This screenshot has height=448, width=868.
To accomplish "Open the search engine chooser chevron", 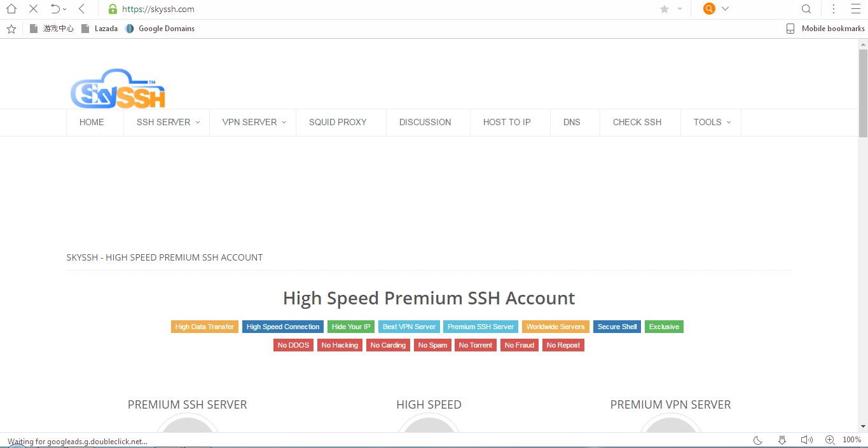I will click(x=725, y=9).
